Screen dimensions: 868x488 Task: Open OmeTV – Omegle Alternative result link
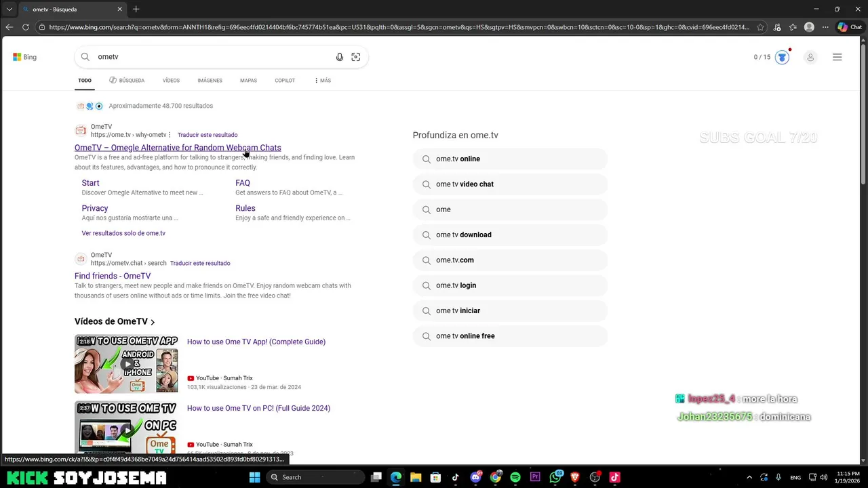(178, 148)
